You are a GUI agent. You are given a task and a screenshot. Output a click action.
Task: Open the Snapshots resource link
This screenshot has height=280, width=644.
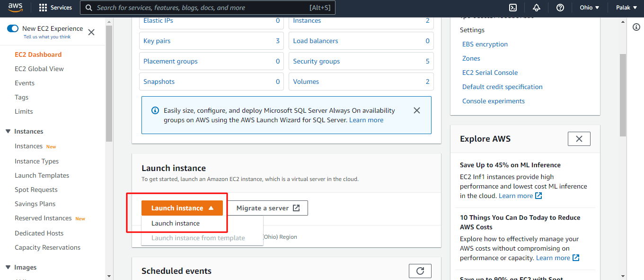(x=159, y=81)
